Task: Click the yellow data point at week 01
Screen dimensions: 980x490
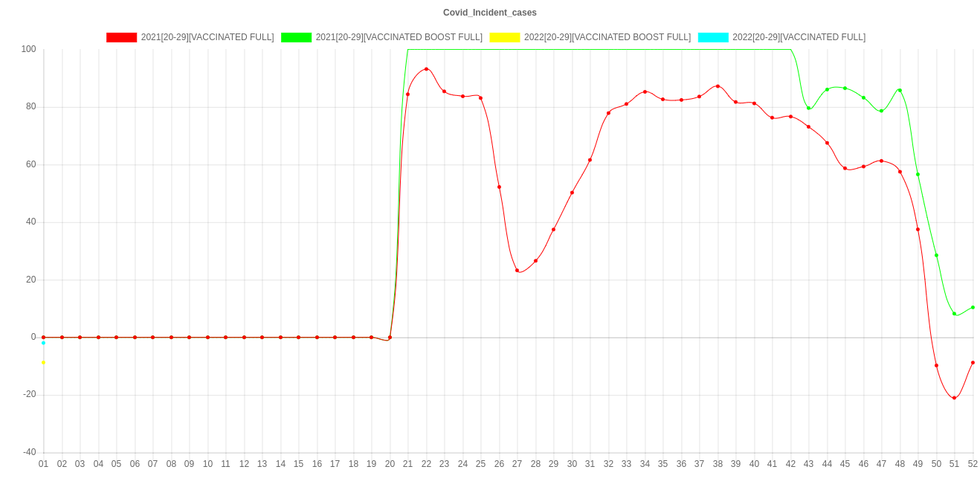Action: [x=43, y=362]
